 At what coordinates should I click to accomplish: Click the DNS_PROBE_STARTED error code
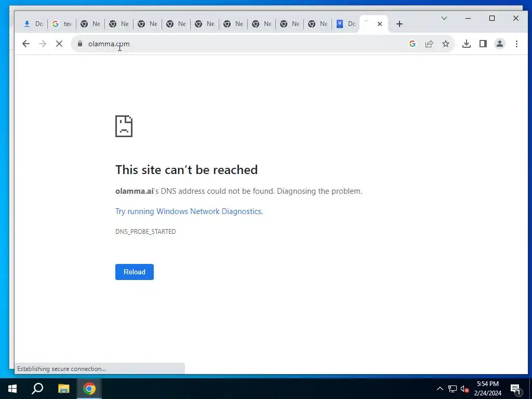145,231
